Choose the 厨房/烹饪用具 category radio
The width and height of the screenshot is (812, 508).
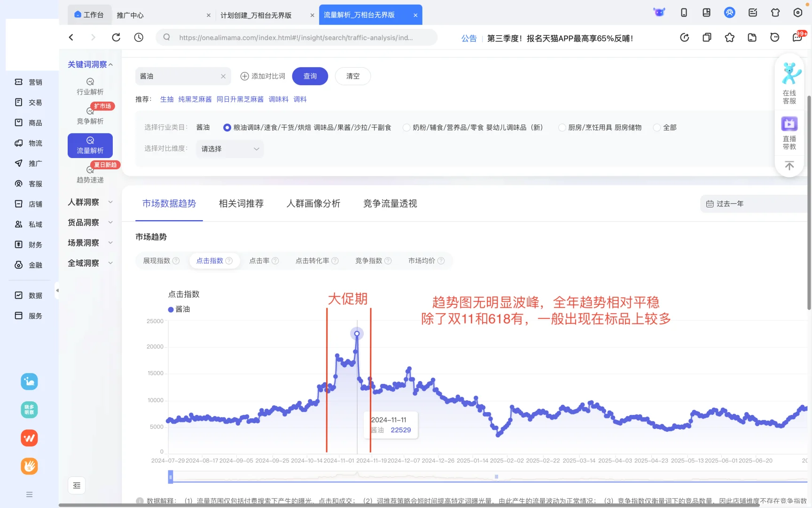point(562,127)
